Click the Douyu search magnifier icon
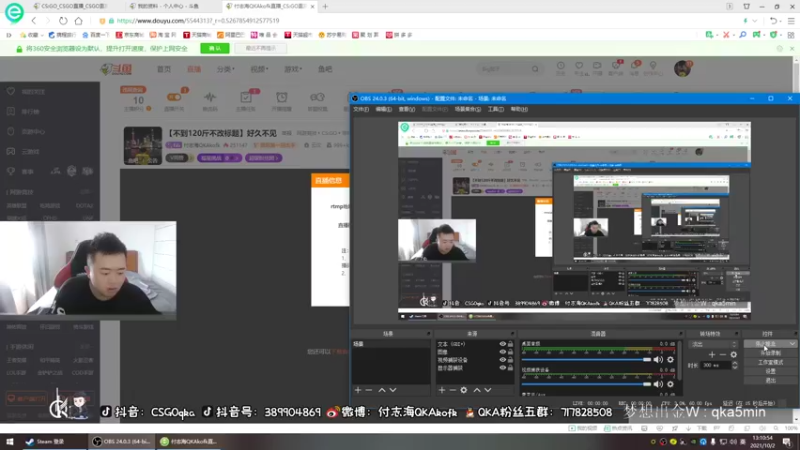The image size is (800, 450). click(535, 69)
